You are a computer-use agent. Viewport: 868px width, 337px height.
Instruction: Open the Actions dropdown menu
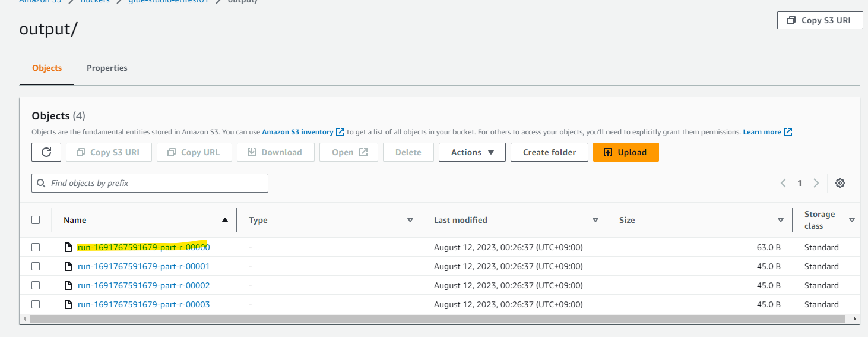[472, 152]
